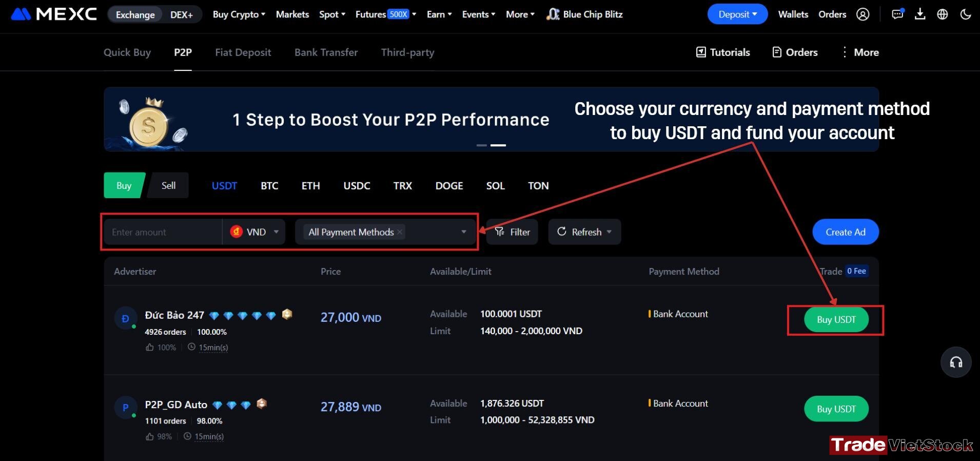The height and width of the screenshot is (461, 980).
Task: Open the payment methods dropdown arrow
Action: pyautogui.click(x=464, y=232)
